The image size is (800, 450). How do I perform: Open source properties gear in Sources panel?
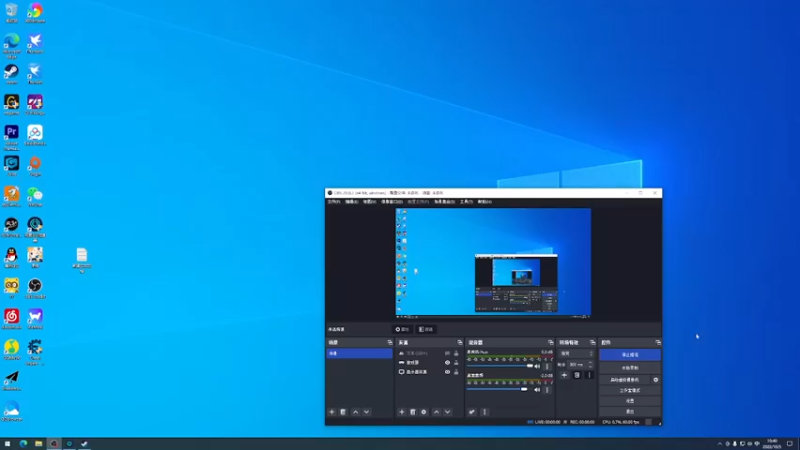pyautogui.click(x=423, y=412)
